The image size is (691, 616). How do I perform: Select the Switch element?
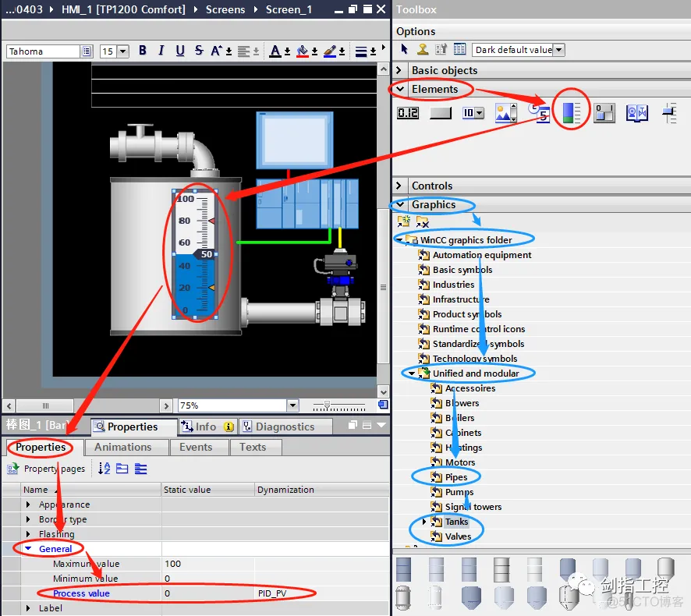[604, 113]
